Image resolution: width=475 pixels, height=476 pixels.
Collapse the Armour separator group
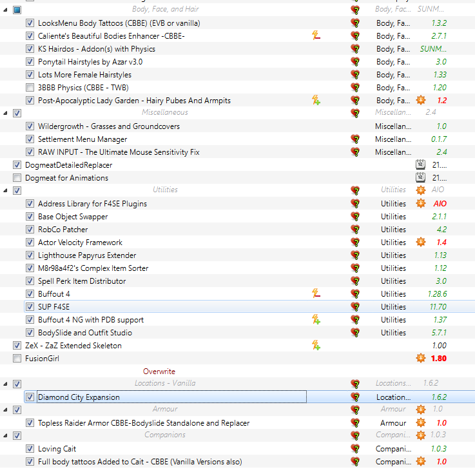pos(5,410)
